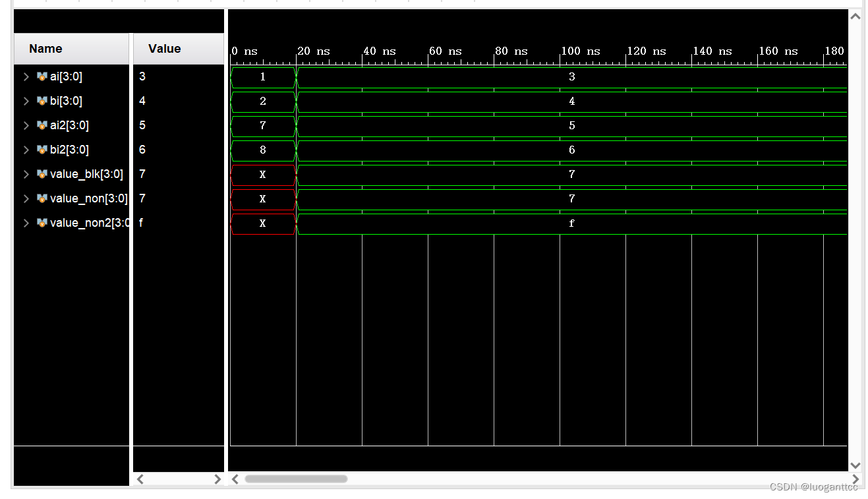Click value 4 of bi[3:0]

click(x=142, y=101)
